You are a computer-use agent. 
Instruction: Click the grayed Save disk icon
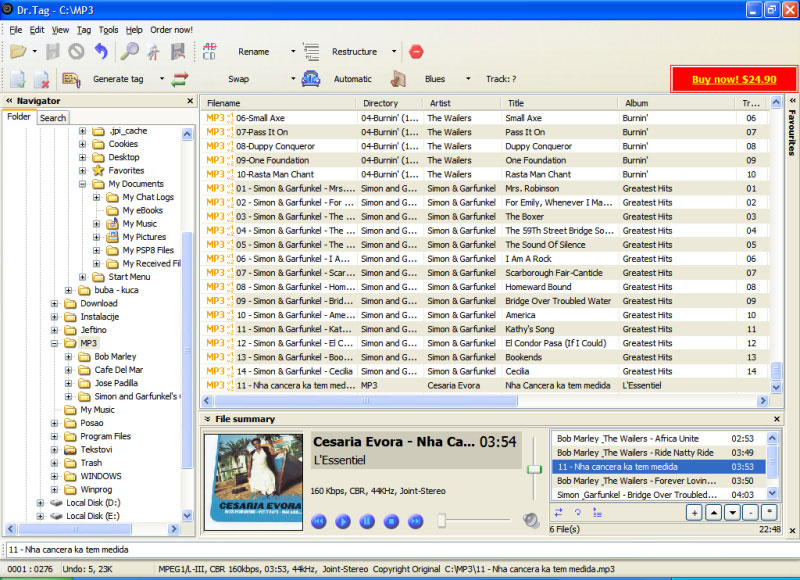click(x=53, y=52)
